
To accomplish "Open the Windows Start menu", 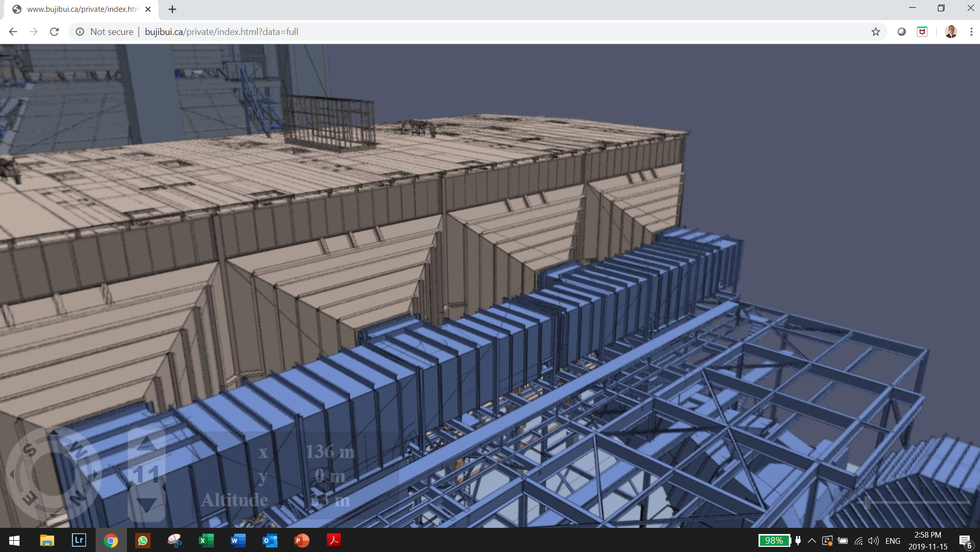I will click(14, 540).
